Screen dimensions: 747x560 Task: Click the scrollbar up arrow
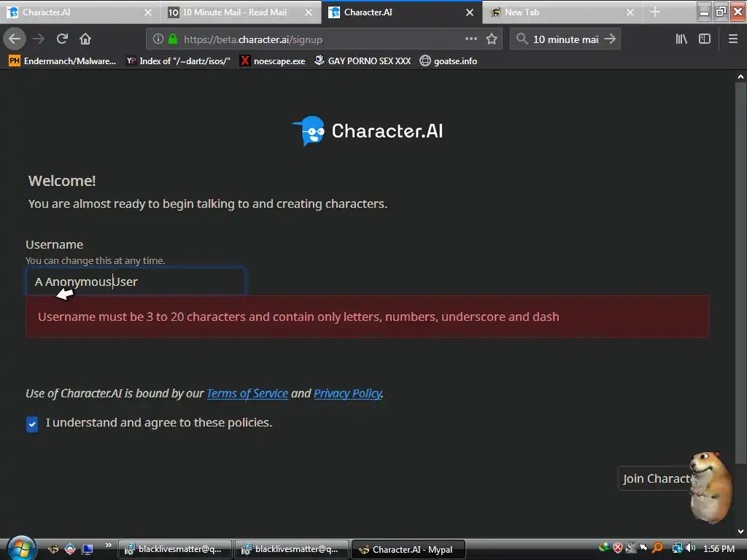point(740,76)
